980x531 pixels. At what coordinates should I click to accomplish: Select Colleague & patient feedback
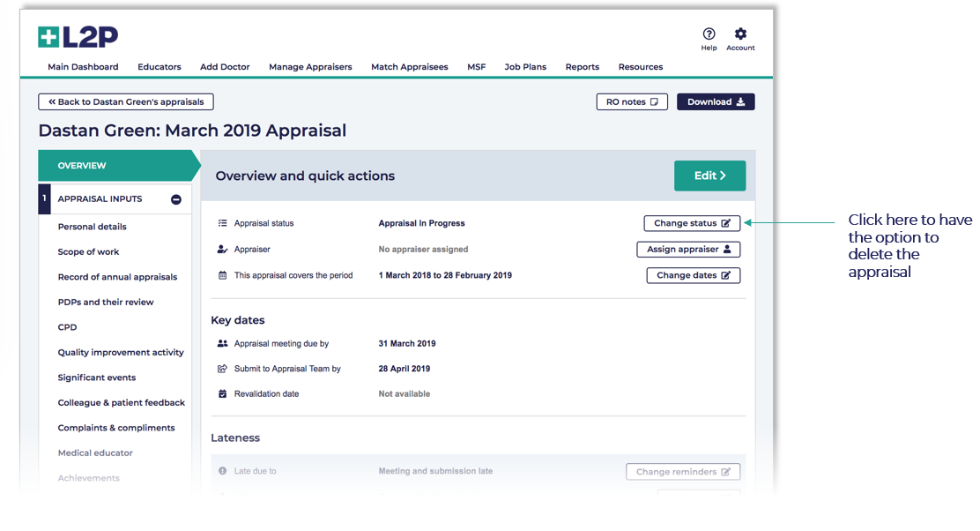coord(122,403)
